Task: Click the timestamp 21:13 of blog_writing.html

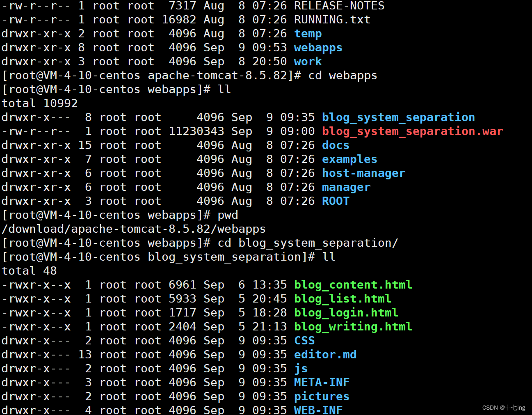Action: click(269, 327)
